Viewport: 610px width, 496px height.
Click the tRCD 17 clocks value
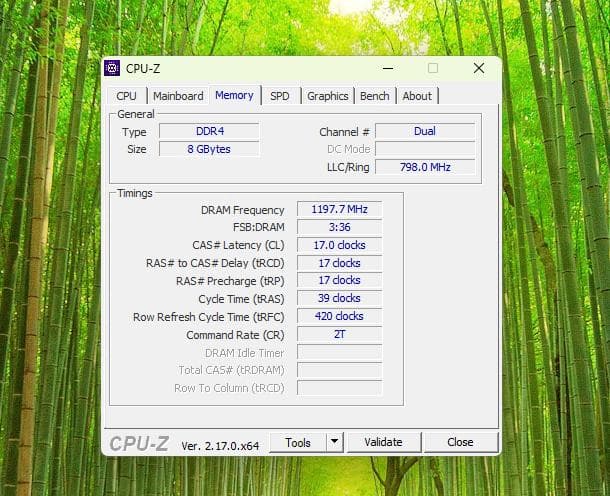[x=340, y=263]
